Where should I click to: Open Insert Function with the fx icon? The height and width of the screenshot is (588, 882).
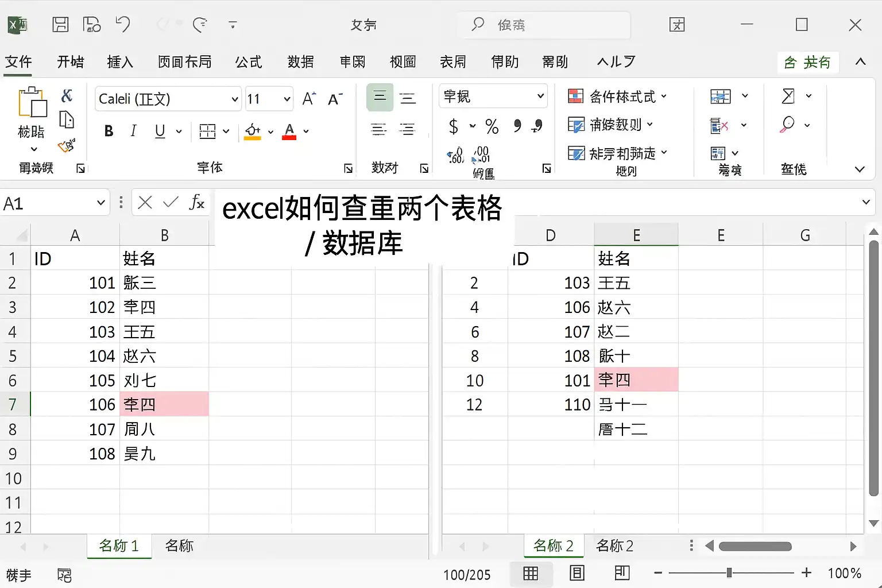[197, 202]
